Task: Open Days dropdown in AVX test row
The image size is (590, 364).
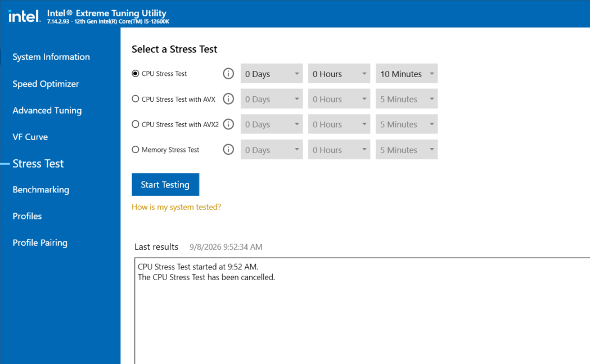Action: [x=272, y=98]
